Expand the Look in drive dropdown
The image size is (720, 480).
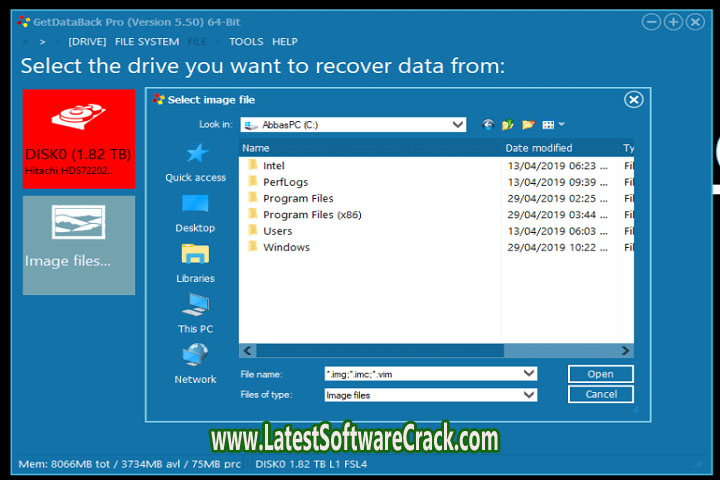point(457,125)
